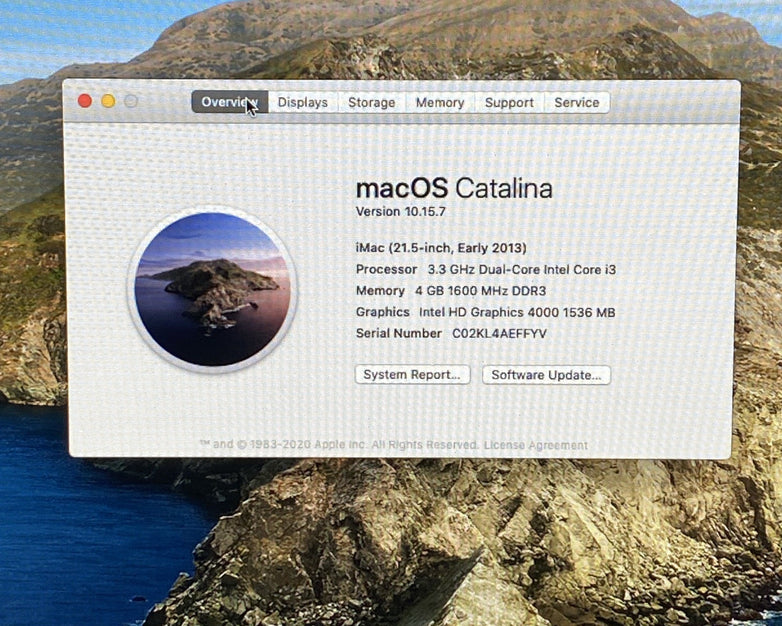The image size is (782, 626).
Task: Click the macOS Catalina title
Action: [x=454, y=189]
